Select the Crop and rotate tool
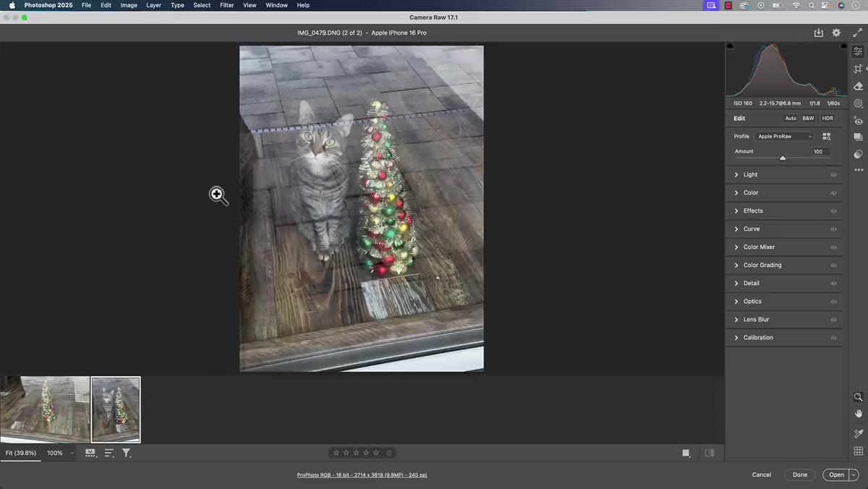Image resolution: width=868 pixels, height=489 pixels. pos(858,69)
